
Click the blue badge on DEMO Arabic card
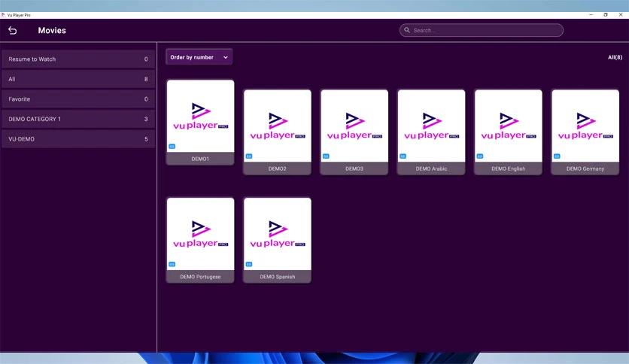coord(403,156)
